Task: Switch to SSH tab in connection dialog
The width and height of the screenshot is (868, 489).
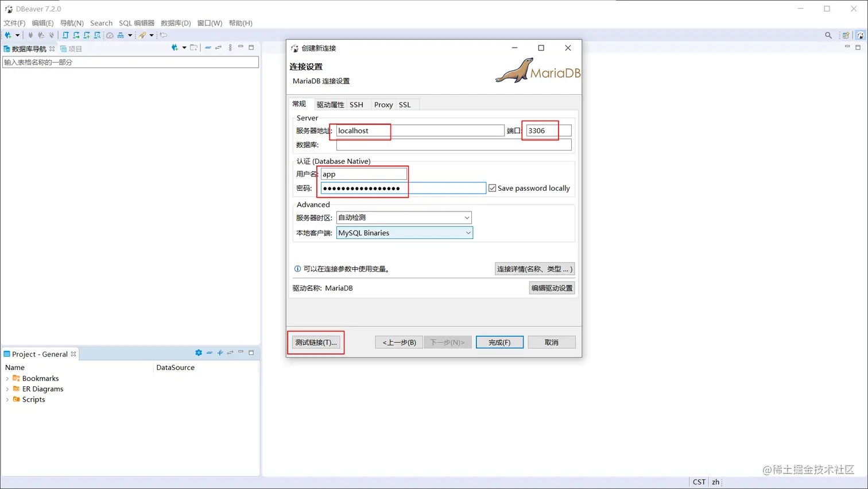Action: 356,105
